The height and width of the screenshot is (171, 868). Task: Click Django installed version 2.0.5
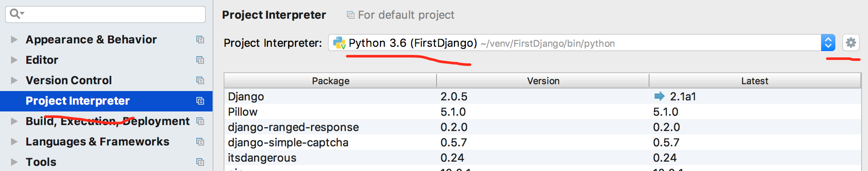click(x=454, y=97)
